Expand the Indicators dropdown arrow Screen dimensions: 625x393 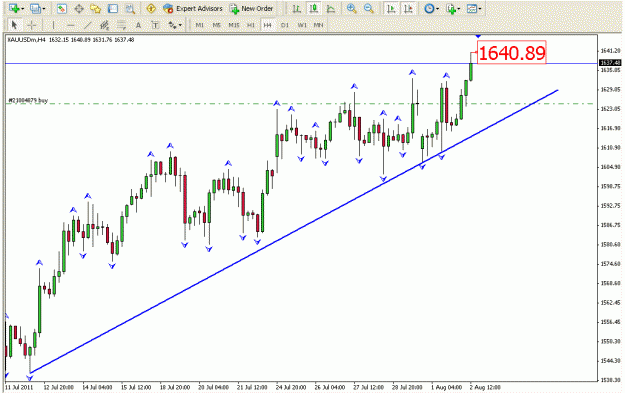coord(459,9)
